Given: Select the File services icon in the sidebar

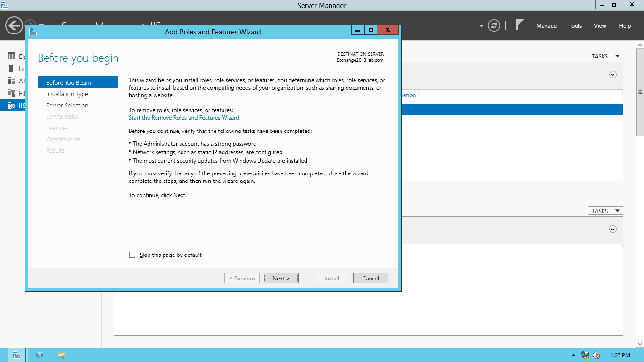Looking at the screenshot, I should (x=11, y=93).
